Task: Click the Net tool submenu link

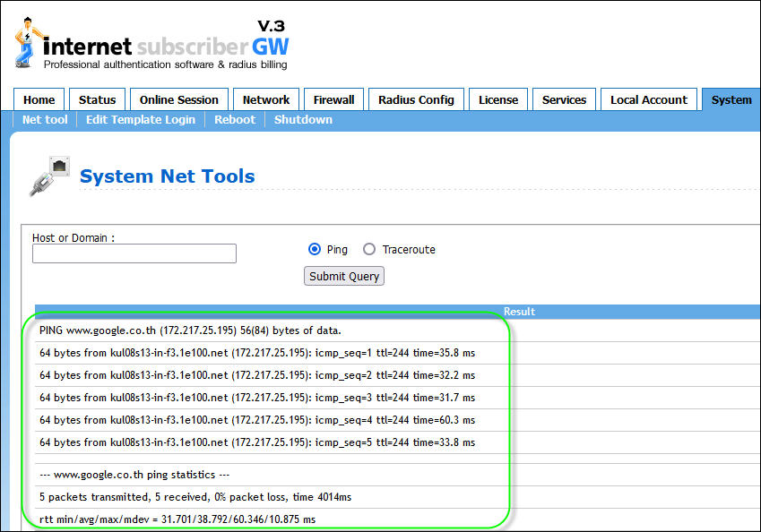Action: click(x=45, y=120)
